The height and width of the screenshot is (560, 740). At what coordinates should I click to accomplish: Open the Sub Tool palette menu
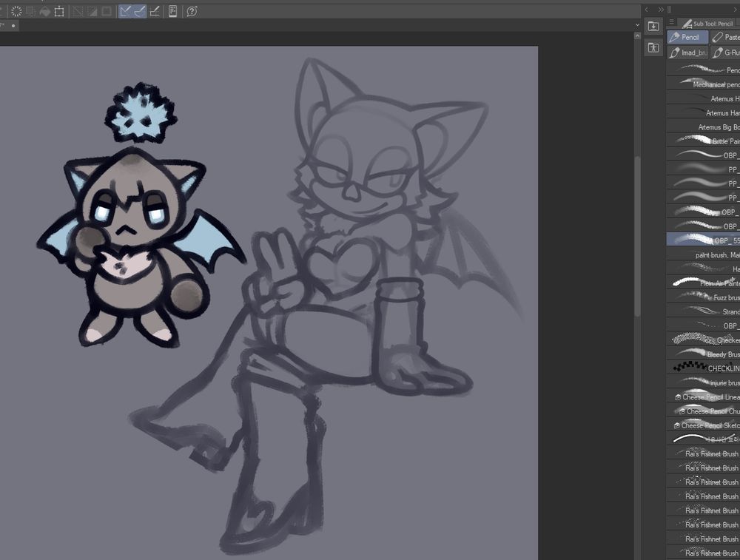(x=672, y=21)
